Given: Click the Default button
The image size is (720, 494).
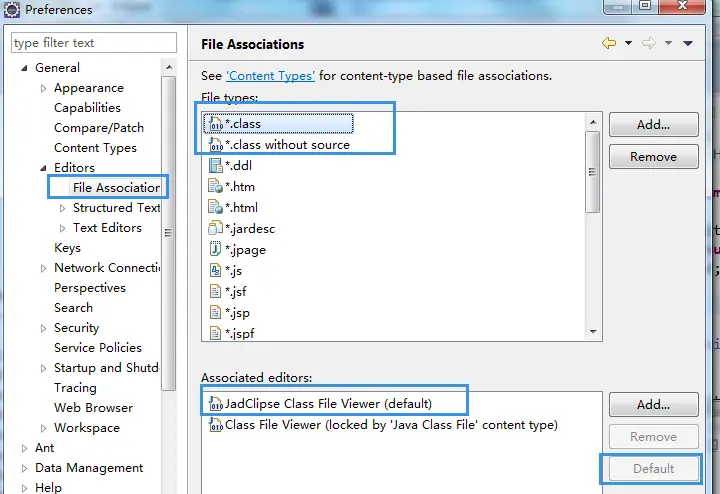Looking at the screenshot, I should pyautogui.click(x=653, y=469).
